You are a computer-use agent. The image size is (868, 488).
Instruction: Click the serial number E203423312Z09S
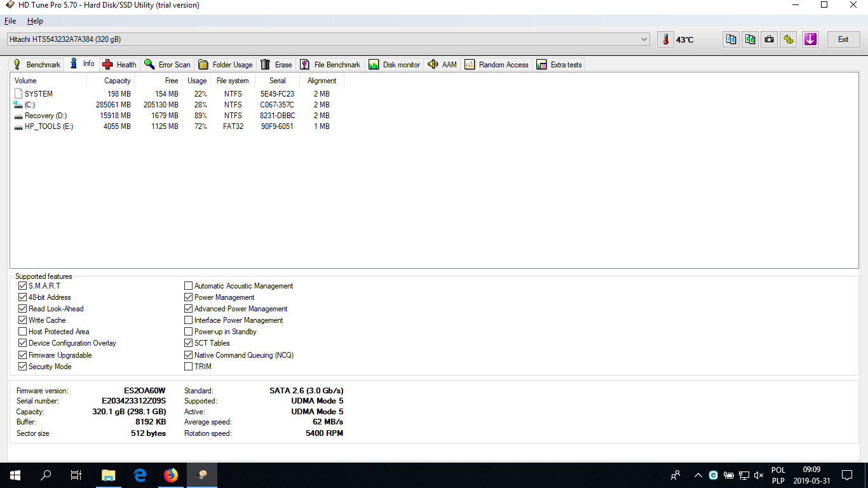pyautogui.click(x=133, y=401)
